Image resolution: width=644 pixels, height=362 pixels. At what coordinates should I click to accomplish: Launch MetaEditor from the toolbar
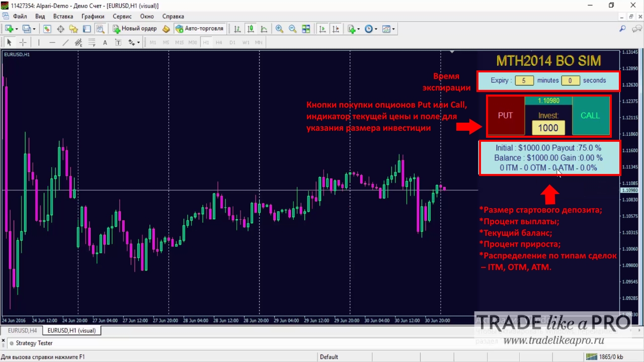[x=167, y=29]
